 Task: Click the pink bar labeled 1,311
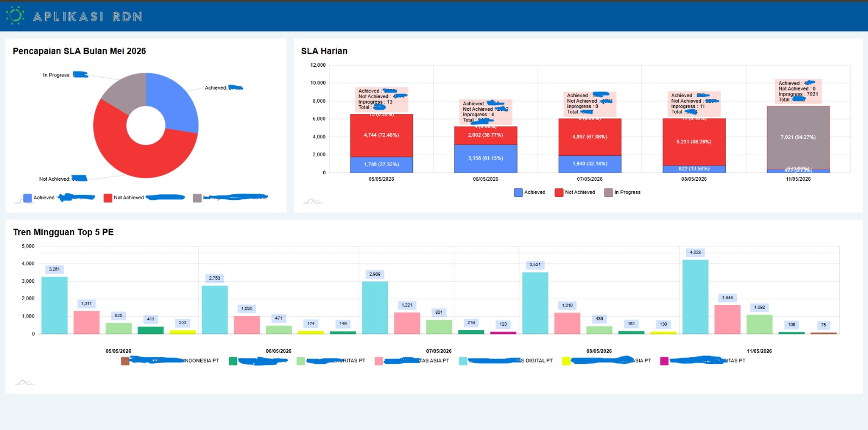(86, 322)
